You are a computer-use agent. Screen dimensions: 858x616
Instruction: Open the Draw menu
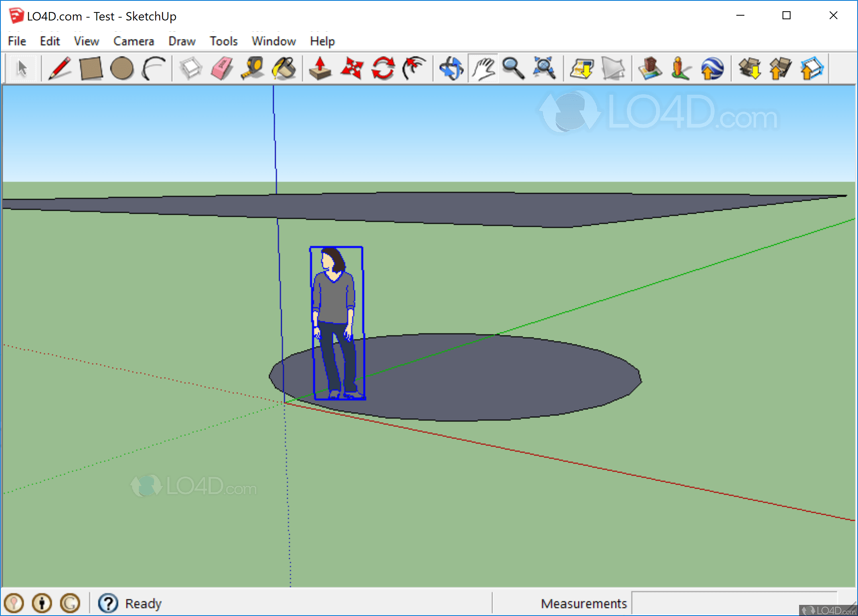pyautogui.click(x=182, y=41)
